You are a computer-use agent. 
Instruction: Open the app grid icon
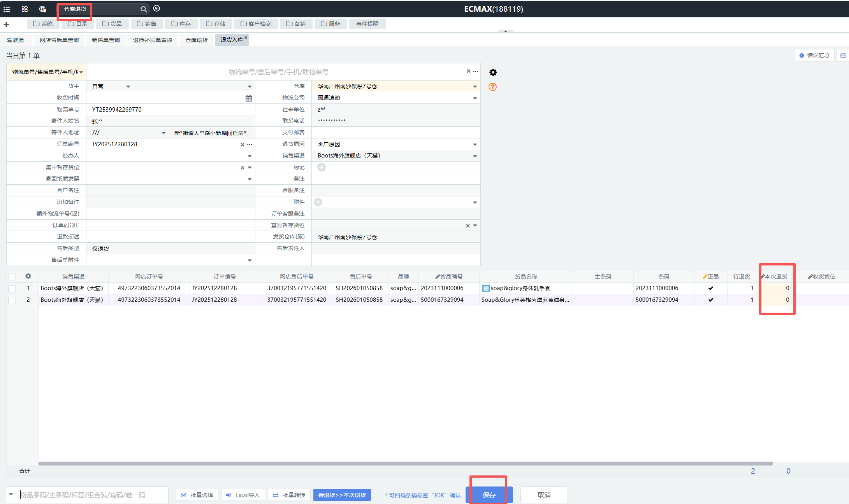(25, 9)
